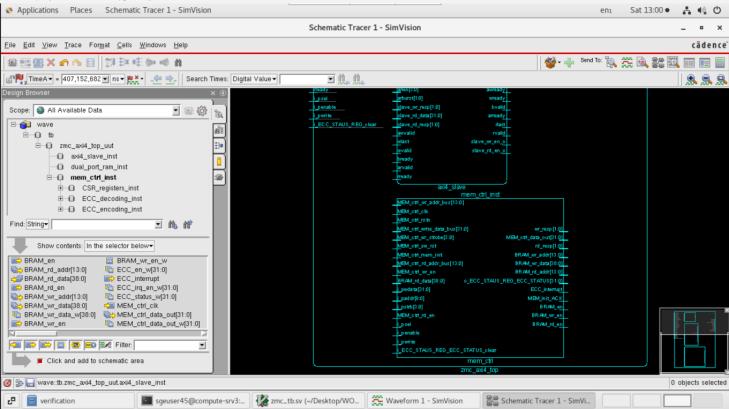
Task: Select the ECC_interrupt signal
Action: click(x=138, y=279)
